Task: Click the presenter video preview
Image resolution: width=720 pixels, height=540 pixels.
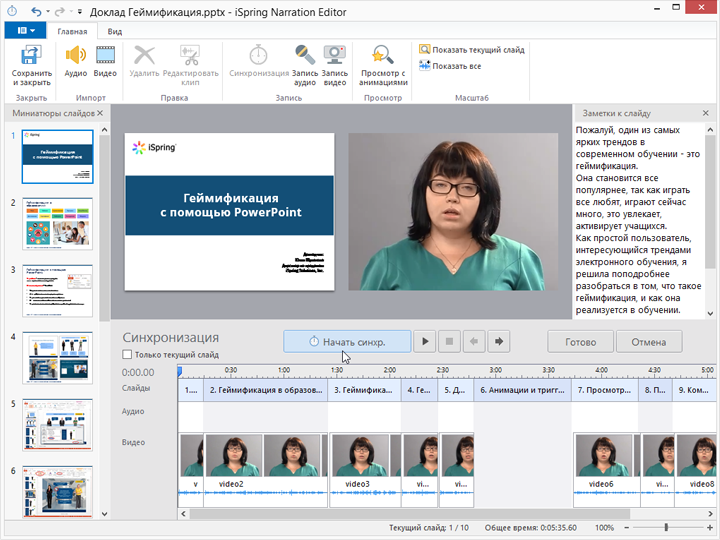Action: click(x=453, y=212)
